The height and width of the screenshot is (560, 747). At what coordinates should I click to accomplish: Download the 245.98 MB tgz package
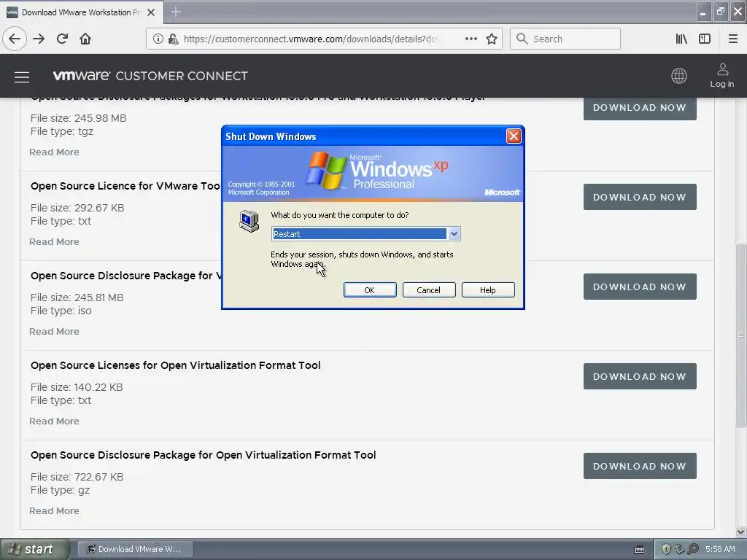pos(640,108)
